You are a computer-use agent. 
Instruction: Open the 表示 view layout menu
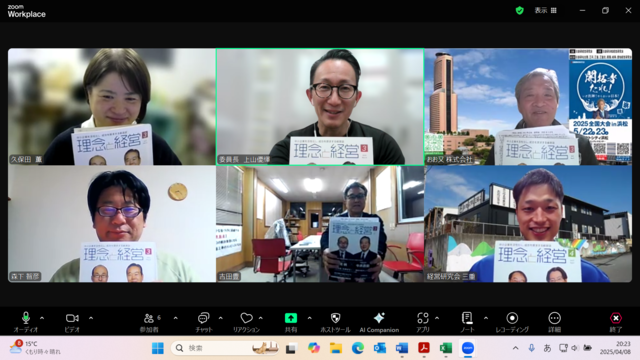point(545,11)
